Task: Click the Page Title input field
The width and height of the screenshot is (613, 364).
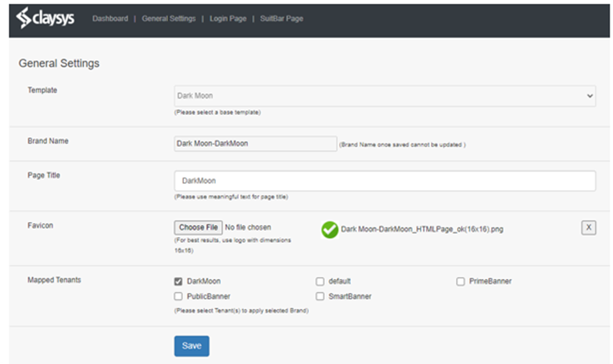Action: point(384,181)
